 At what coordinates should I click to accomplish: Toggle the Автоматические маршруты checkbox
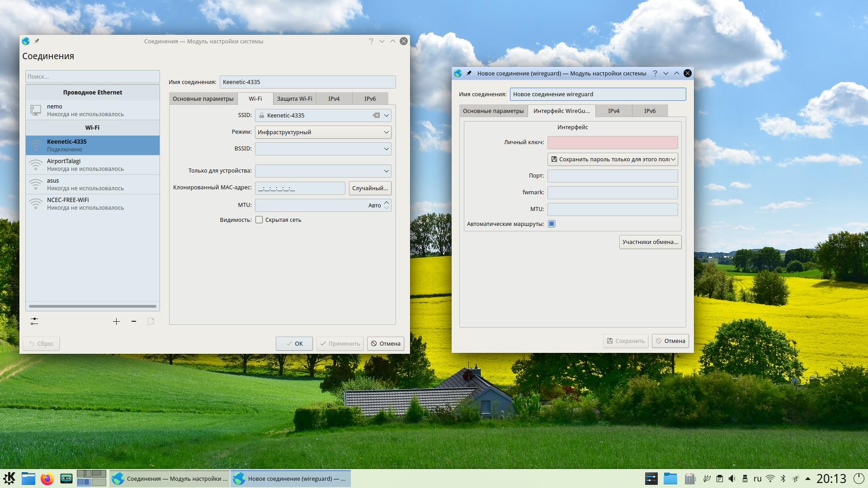pos(552,224)
